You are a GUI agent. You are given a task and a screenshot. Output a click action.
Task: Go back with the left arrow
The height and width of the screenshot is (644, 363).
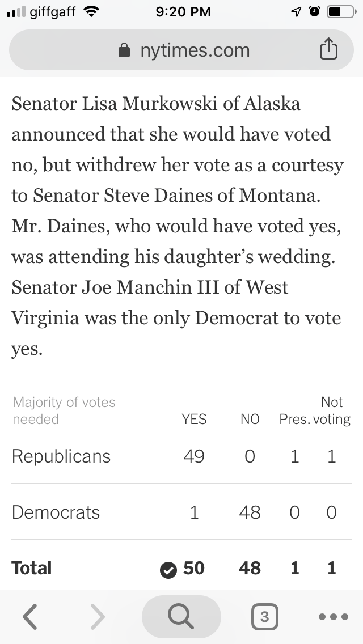30,617
